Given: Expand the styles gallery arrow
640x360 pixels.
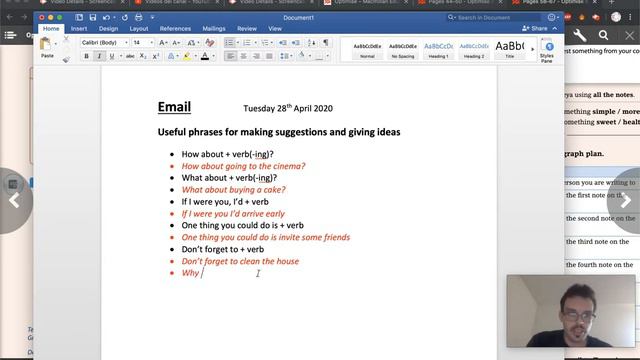Looking at the screenshot, I should tap(532, 49).
